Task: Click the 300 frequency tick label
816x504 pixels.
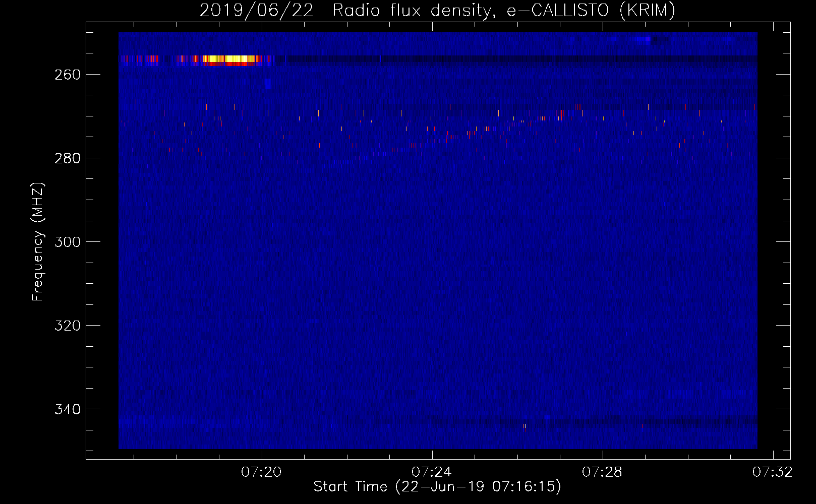Action: point(68,242)
